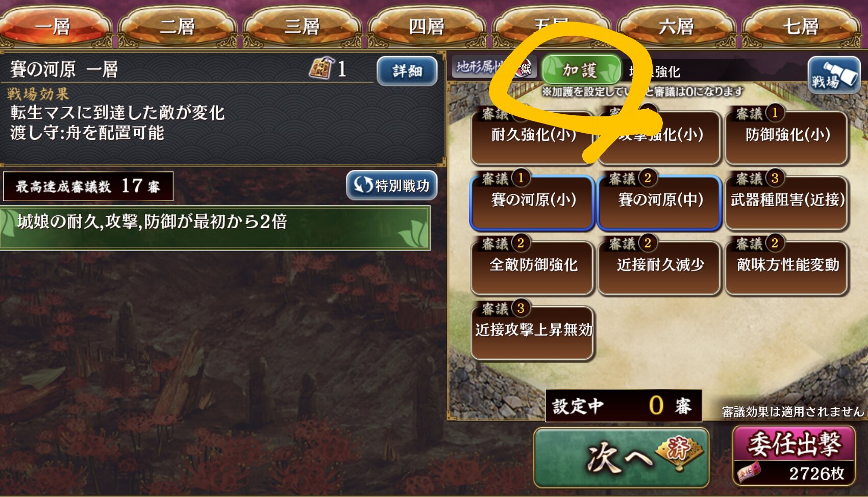Switch to the 二層 floor tab
Viewport: 868px width, 497px height.
[177, 27]
